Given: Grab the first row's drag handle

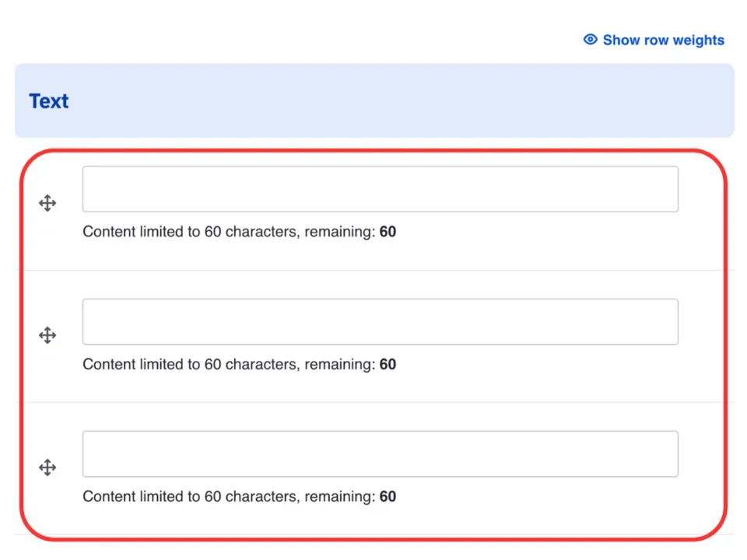Looking at the screenshot, I should coord(47,204).
